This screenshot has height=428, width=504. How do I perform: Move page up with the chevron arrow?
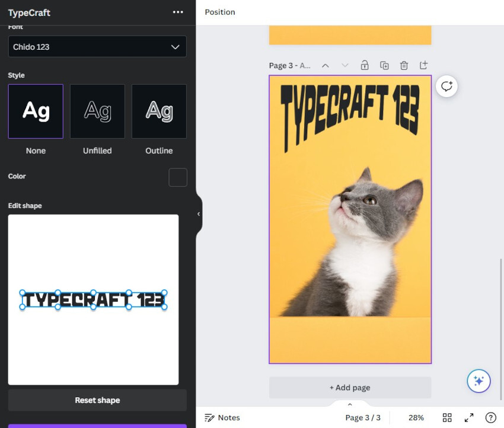coord(325,65)
